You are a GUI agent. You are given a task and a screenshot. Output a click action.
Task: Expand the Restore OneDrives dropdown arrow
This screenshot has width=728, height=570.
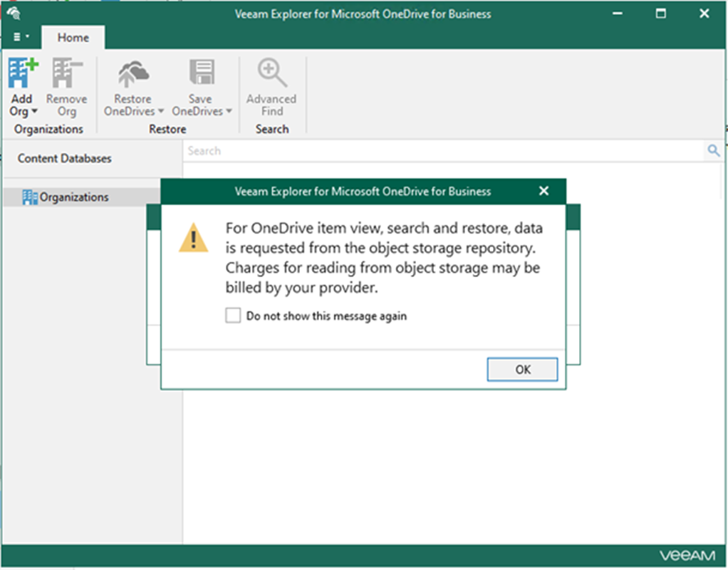pyautogui.click(x=161, y=111)
